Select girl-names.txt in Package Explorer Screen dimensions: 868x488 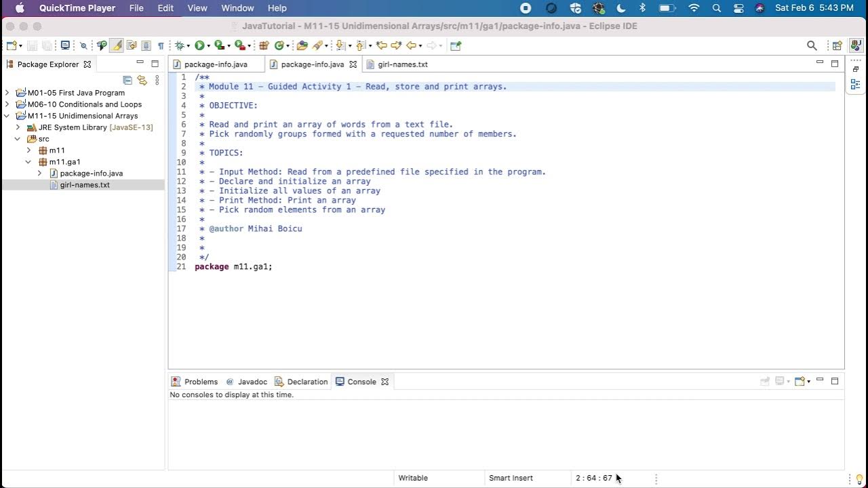(85, 185)
